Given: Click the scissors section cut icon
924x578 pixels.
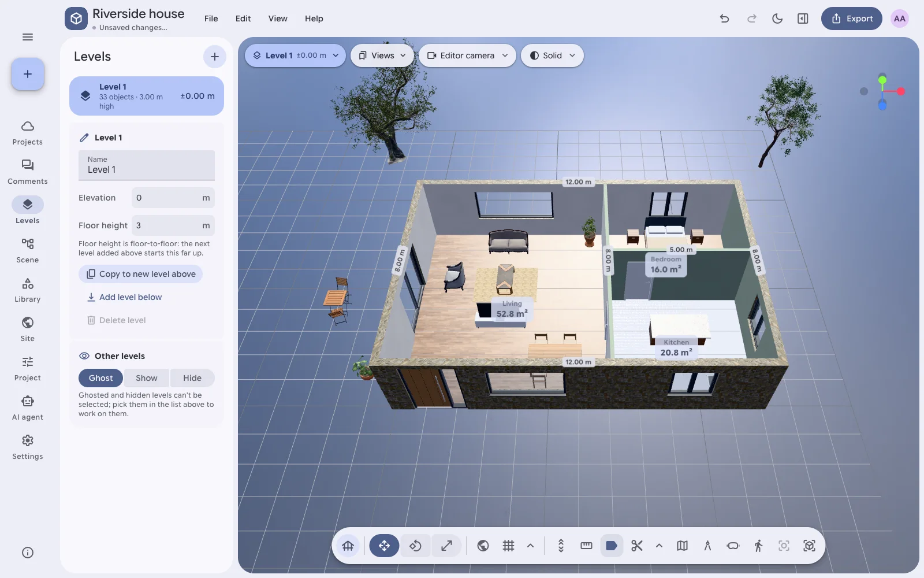Looking at the screenshot, I should [637, 546].
